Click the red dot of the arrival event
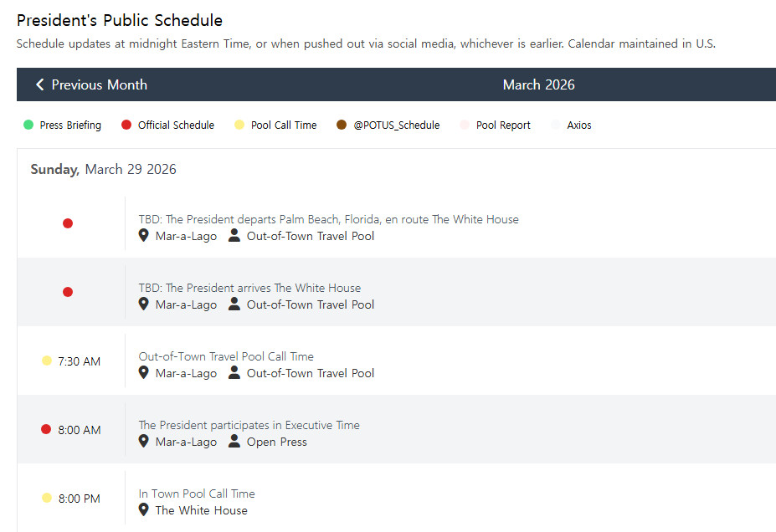Screen dimensions: 776x532 click(x=68, y=292)
